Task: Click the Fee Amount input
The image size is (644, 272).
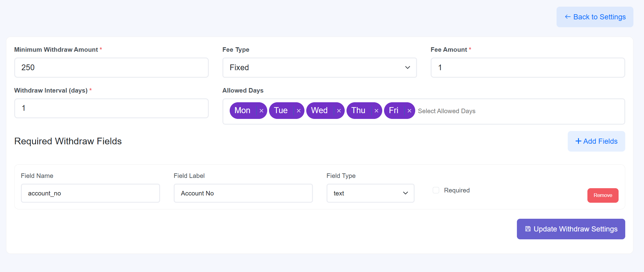Action: [527, 67]
